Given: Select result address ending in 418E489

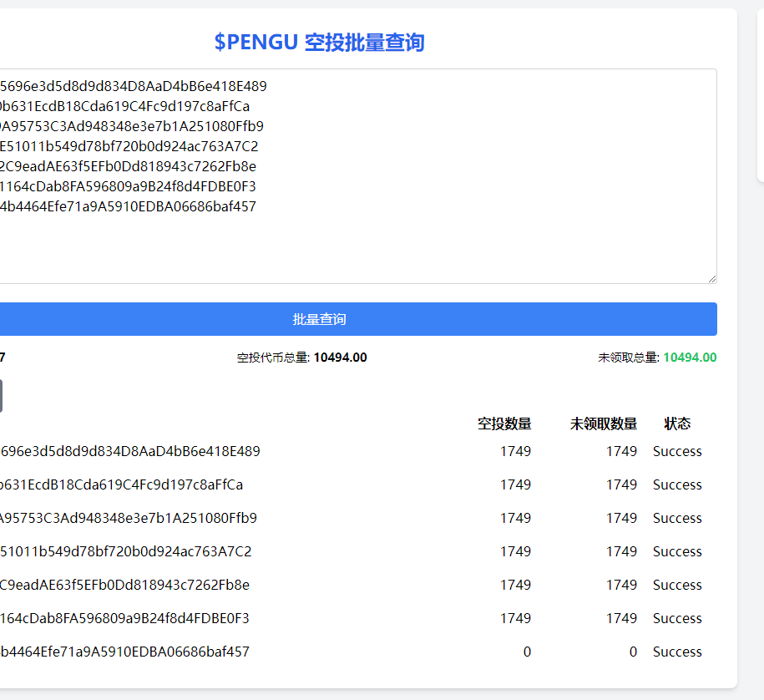Looking at the screenshot, I should click(x=130, y=451).
